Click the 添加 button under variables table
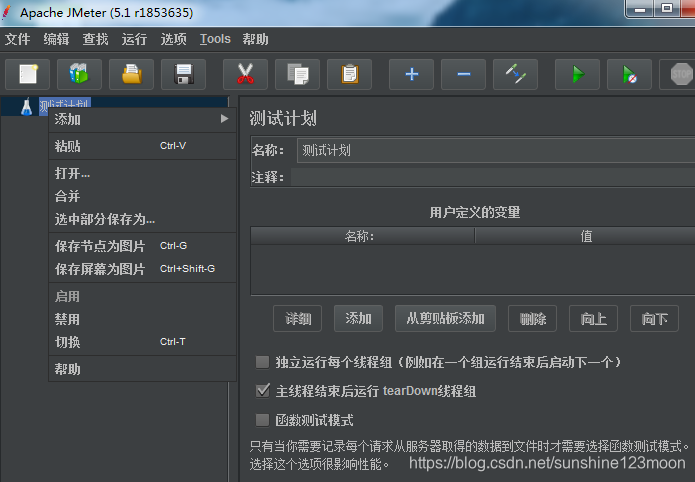 [x=358, y=318]
